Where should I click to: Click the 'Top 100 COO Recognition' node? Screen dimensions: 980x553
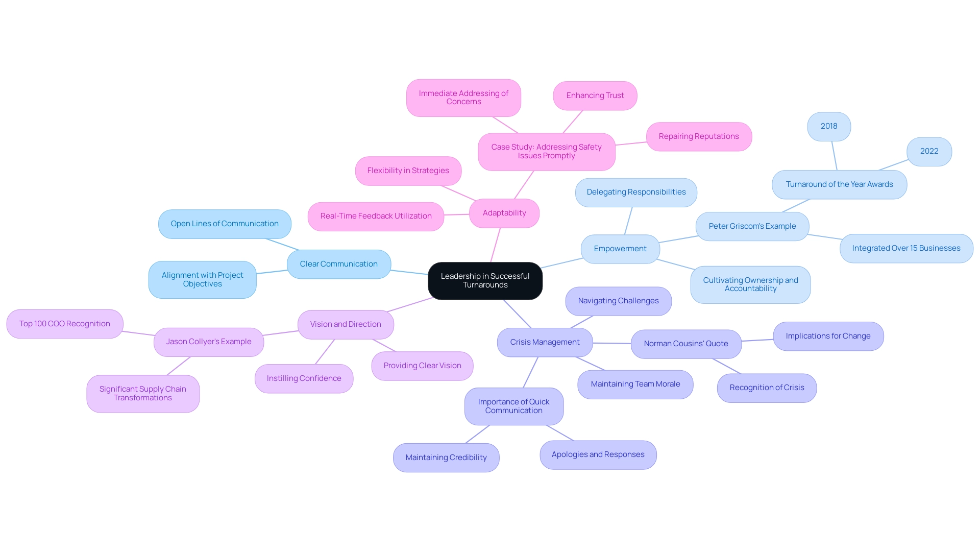coord(64,323)
